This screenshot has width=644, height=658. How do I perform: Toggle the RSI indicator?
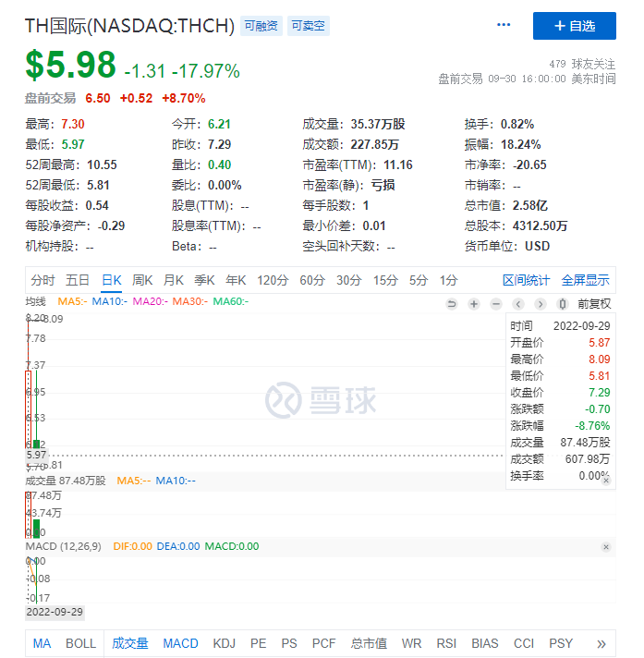pyautogui.click(x=446, y=643)
